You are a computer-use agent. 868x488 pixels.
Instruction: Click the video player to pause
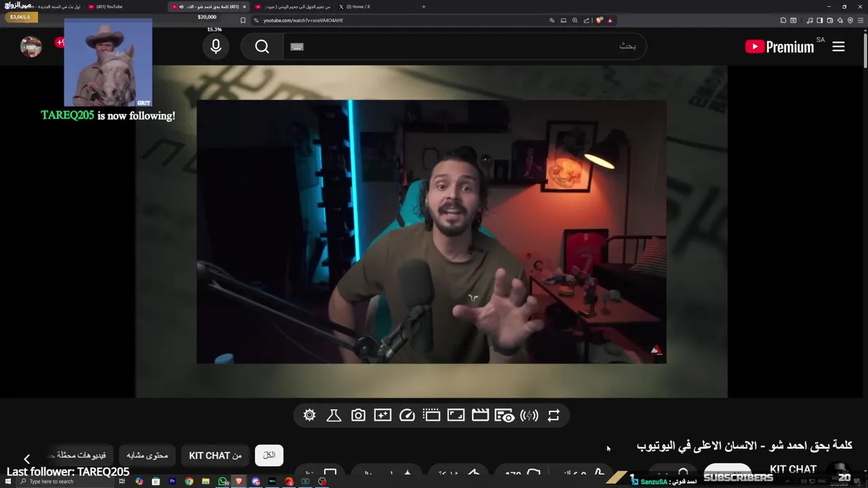pyautogui.click(x=431, y=232)
